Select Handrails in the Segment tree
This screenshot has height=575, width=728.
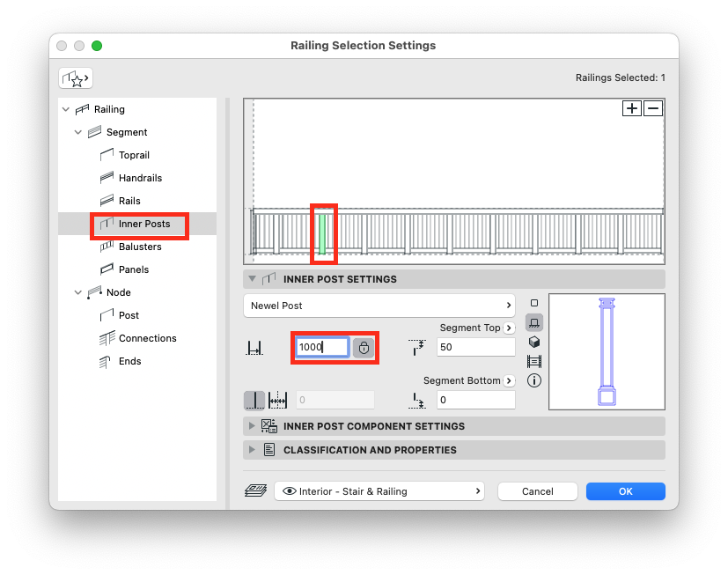point(141,178)
